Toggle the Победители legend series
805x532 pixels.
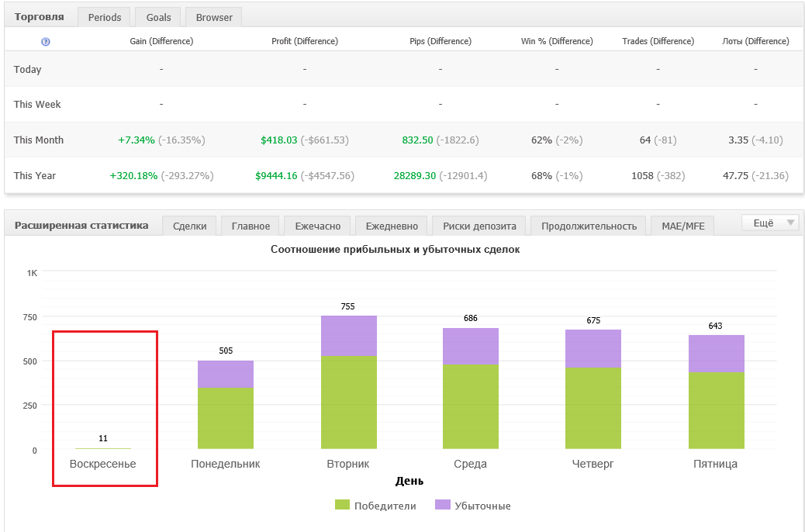coord(375,506)
